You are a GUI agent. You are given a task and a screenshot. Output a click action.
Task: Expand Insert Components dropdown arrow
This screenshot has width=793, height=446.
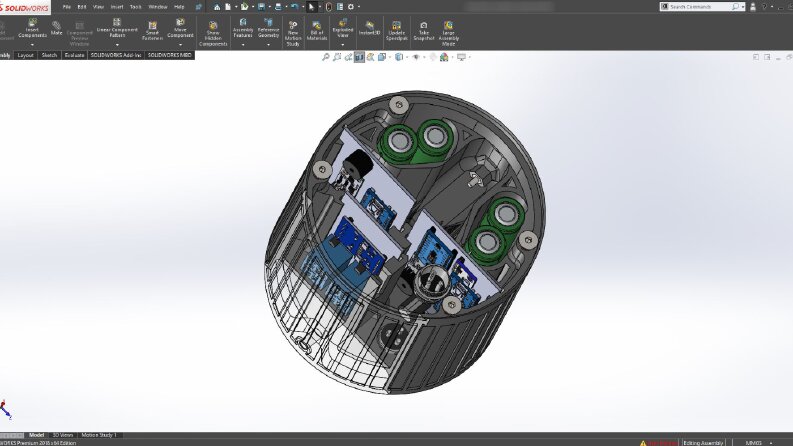click(32, 44)
